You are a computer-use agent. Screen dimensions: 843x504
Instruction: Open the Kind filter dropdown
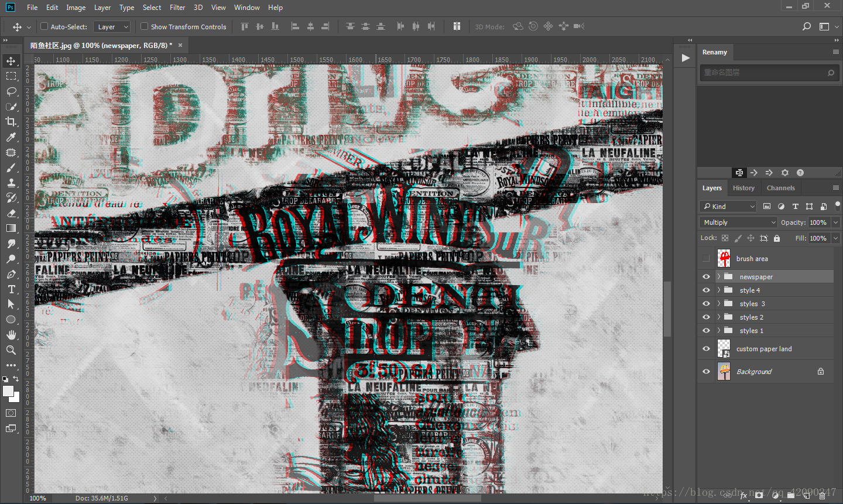[728, 206]
